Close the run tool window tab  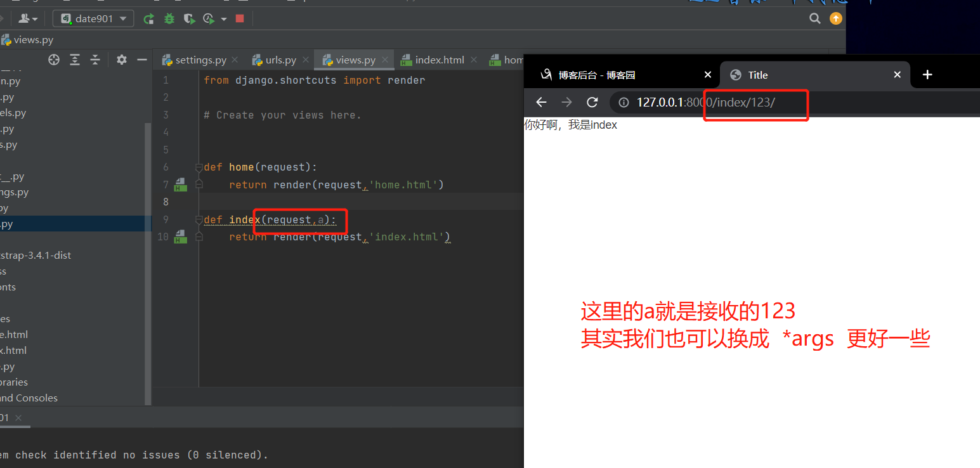(x=18, y=418)
